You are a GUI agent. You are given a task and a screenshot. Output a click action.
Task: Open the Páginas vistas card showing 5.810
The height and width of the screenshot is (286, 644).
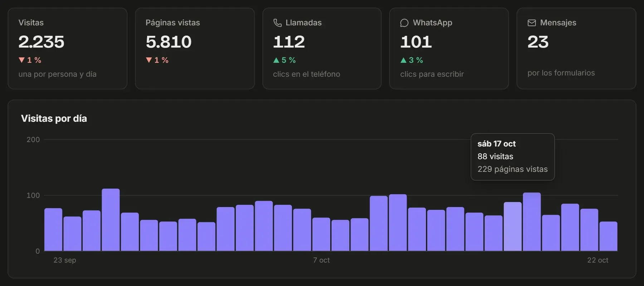pos(195,48)
